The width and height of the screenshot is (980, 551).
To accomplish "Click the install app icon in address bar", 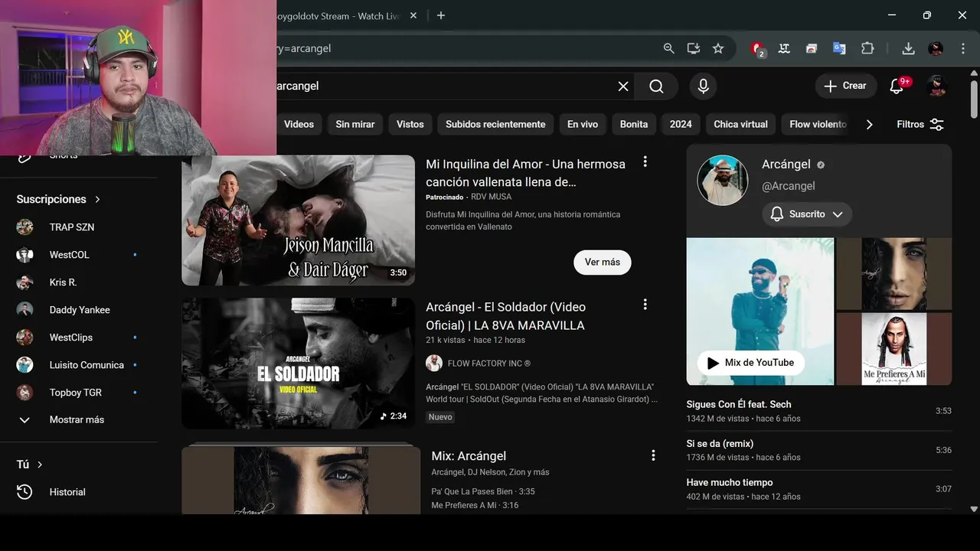I will point(694,48).
